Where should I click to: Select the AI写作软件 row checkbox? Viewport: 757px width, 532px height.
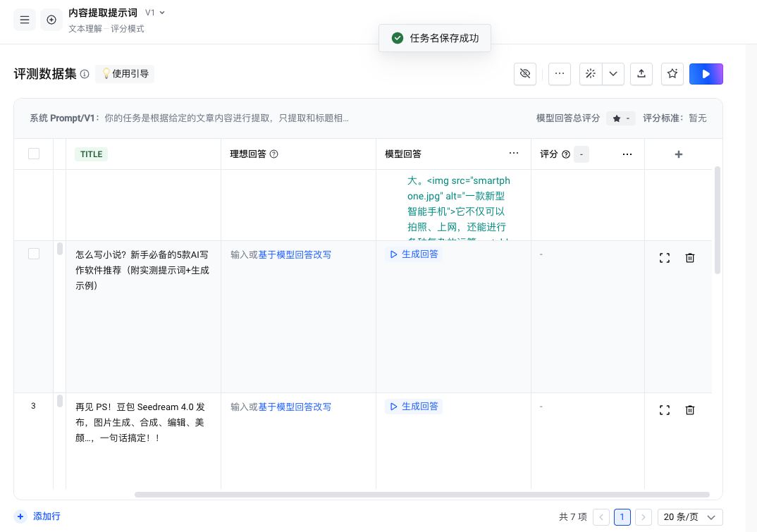point(34,254)
